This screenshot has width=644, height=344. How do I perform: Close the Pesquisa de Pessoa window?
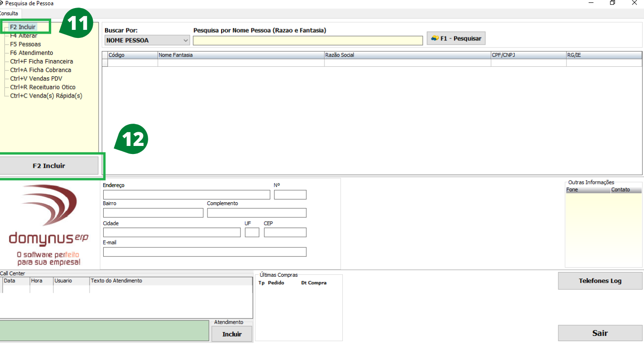tap(635, 3)
